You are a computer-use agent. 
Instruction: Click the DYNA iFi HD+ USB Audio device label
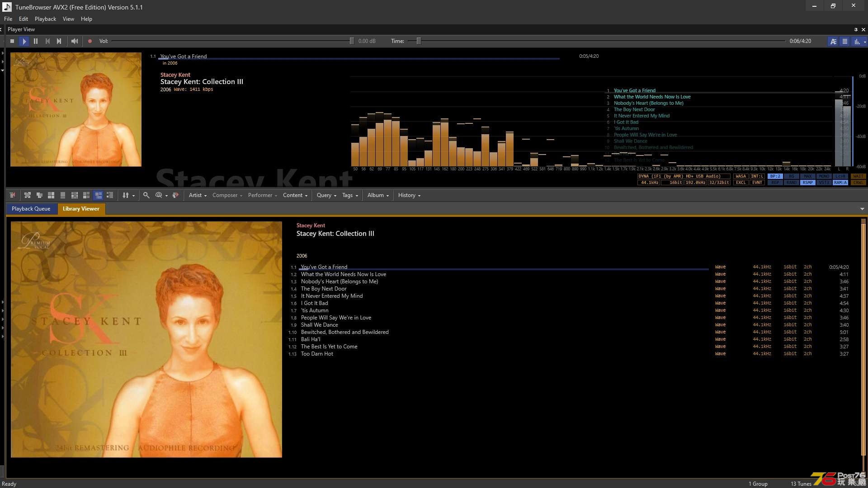click(x=684, y=176)
